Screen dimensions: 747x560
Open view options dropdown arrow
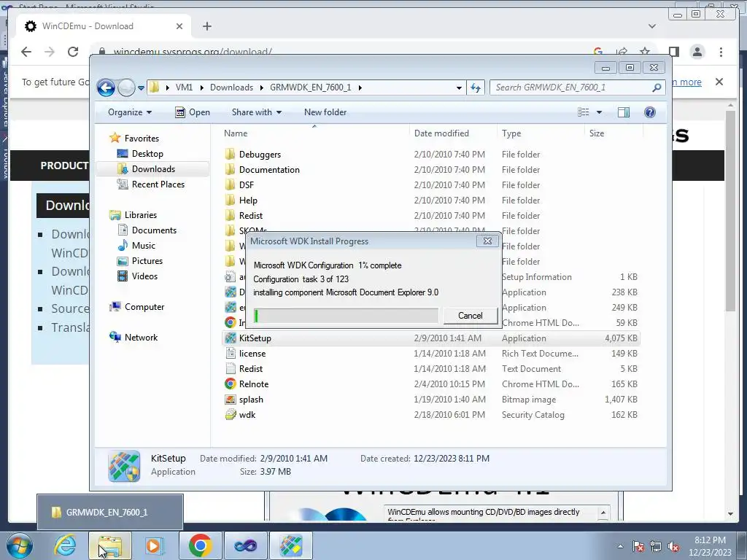pyautogui.click(x=600, y=112)
